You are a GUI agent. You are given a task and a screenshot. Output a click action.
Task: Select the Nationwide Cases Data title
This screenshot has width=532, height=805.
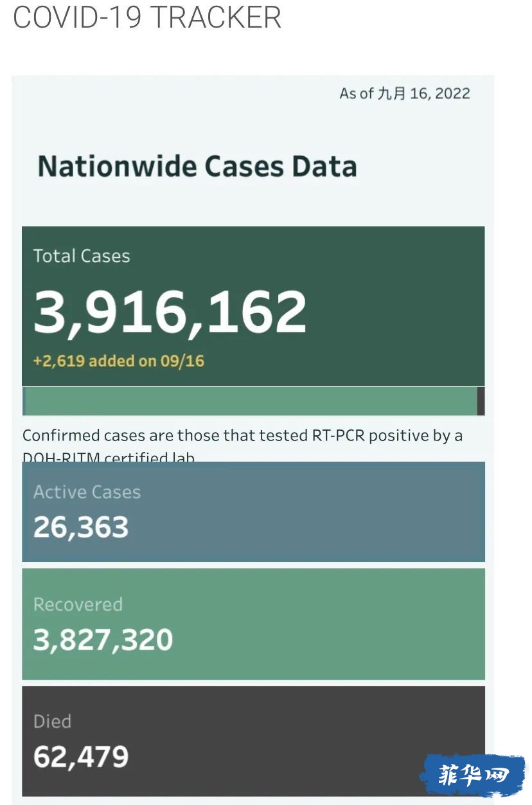coord(197,166)
